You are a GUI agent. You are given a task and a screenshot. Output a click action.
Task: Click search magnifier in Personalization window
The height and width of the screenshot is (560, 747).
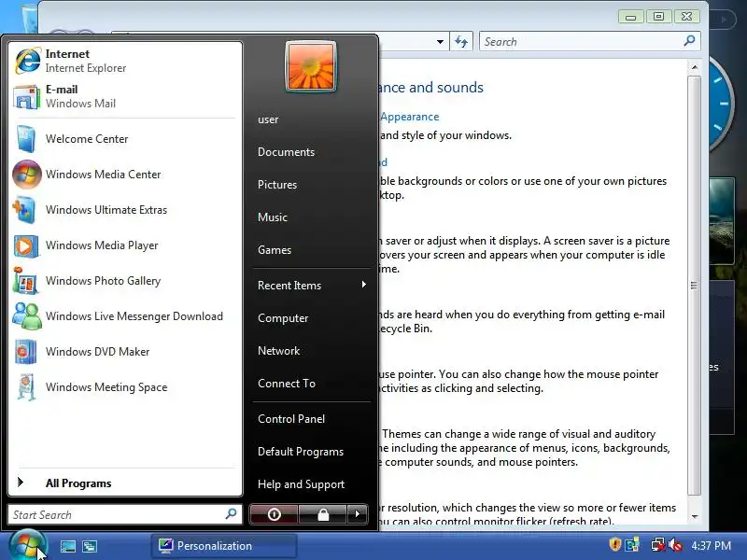pyautogui.click(x=689, y=41)
